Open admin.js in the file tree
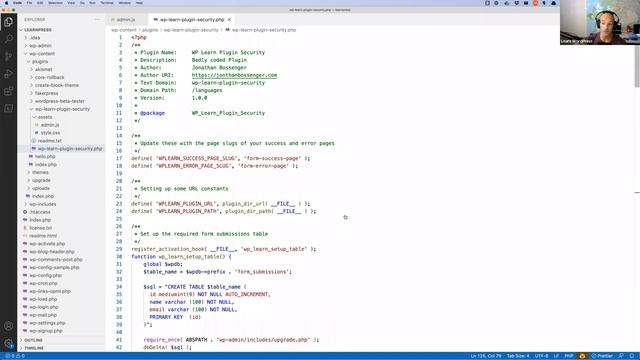The height and width of the screenshot is (360, 640). pyautogui.click(x=50, y=125)
